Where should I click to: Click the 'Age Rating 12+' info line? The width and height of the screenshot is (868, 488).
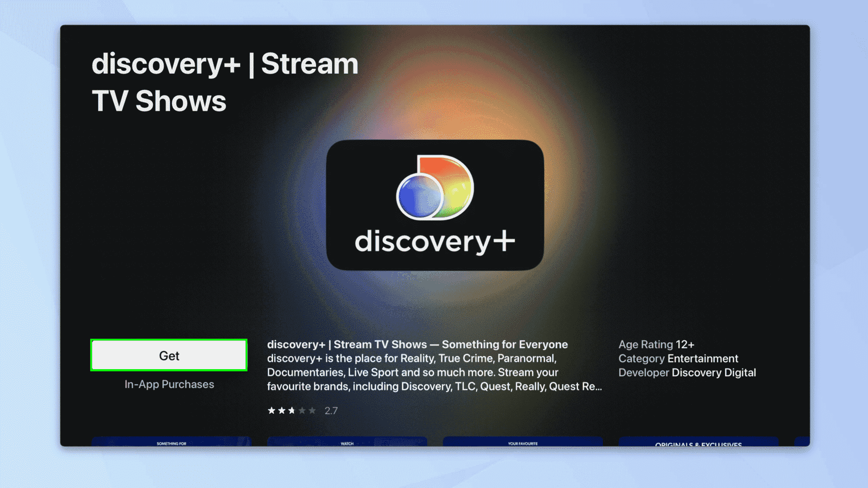[x=656, y=344]
